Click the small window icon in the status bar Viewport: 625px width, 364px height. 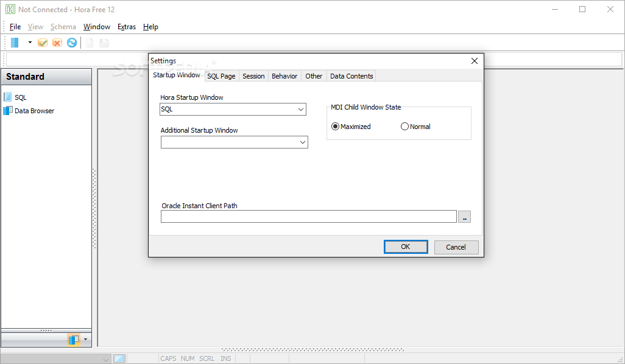[119, 359]
